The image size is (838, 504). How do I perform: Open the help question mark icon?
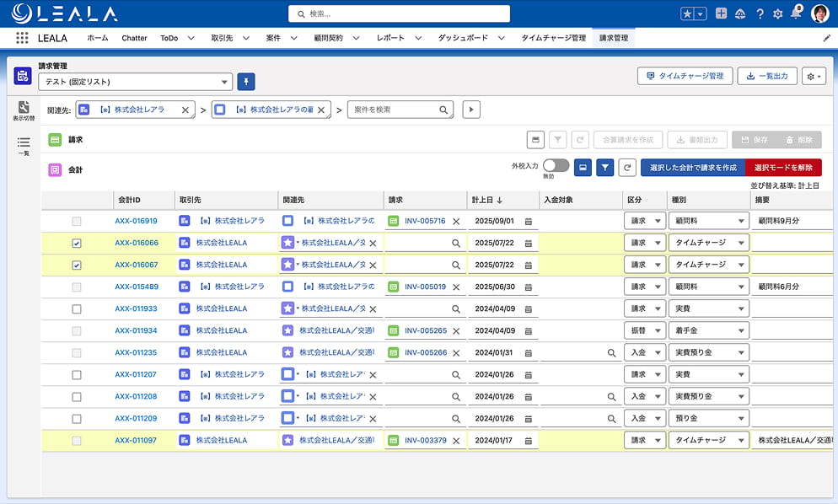click(x=760, y=13)
